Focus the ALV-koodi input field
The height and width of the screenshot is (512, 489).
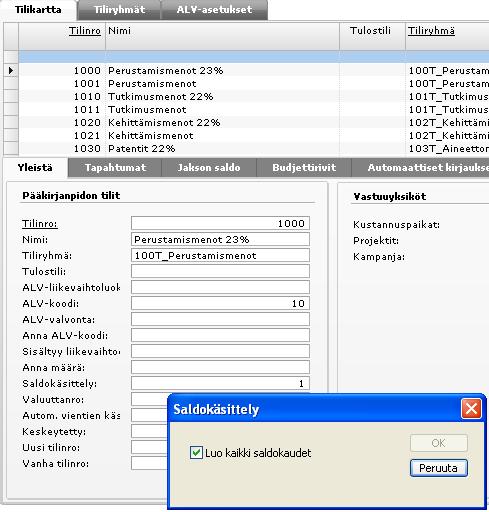pos(220,303)
